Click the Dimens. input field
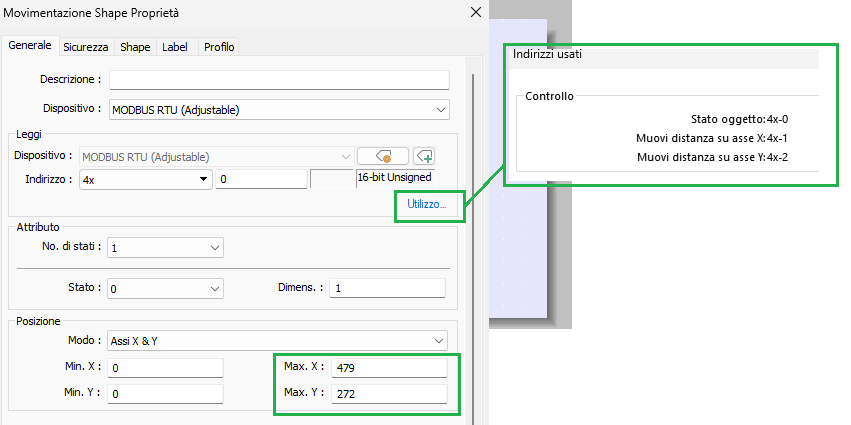The image size is (851, 425). point(387,288)
